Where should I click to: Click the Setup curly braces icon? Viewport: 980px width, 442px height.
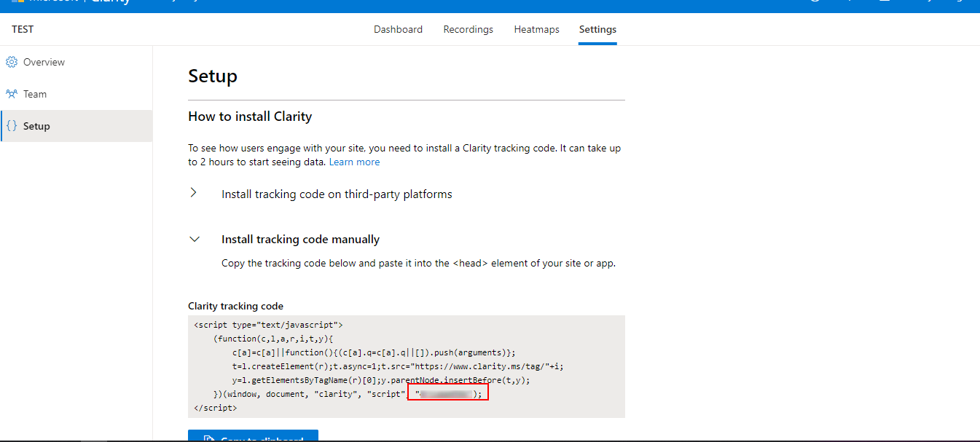tap(12, 126)
